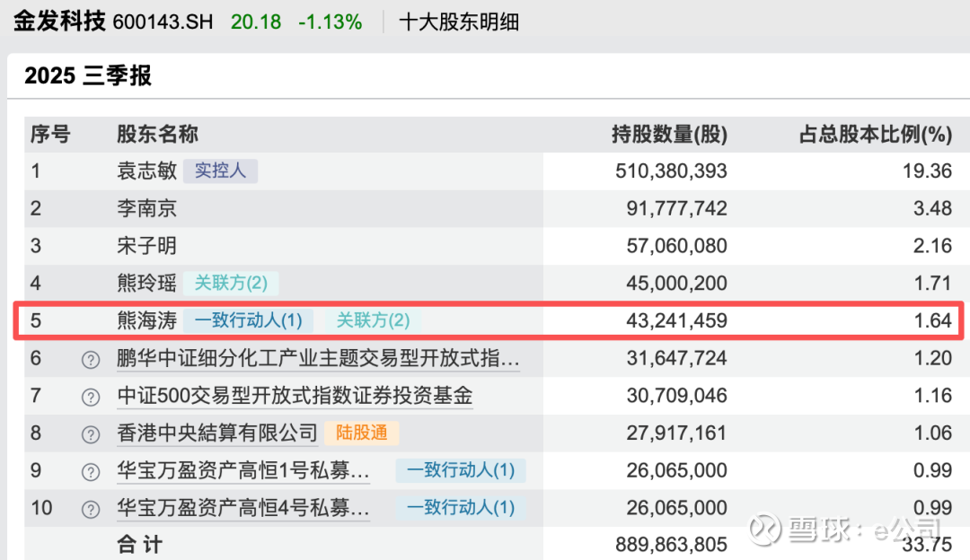Select shareholder name 袁志敏
970x560 pixels.
146,171
